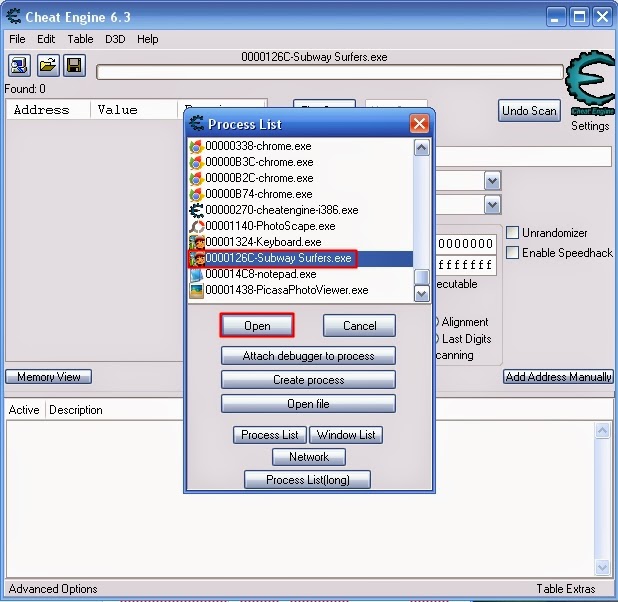Viewport: 618px width, 602px height.
Task: Click the Create process button
Action: 308,380
